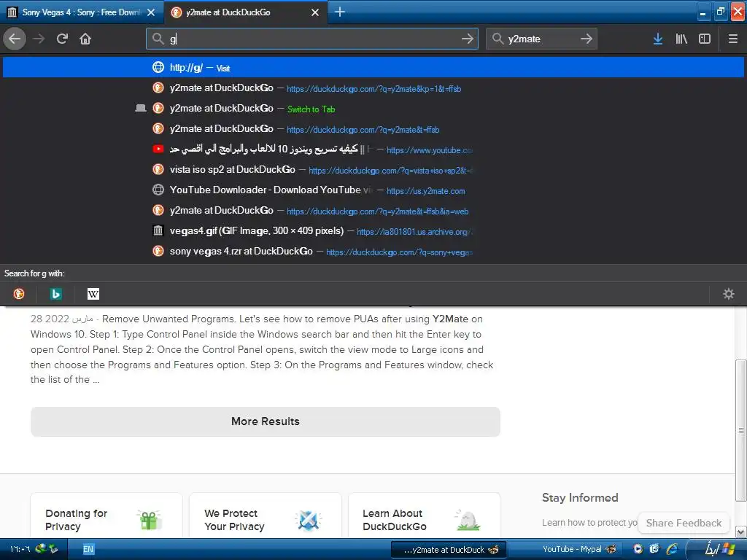This screenshot has width=747, height=560.
Task: Open Learn About DuckDuckGo card
Action: pyautogui.click(x=425, y=516)
